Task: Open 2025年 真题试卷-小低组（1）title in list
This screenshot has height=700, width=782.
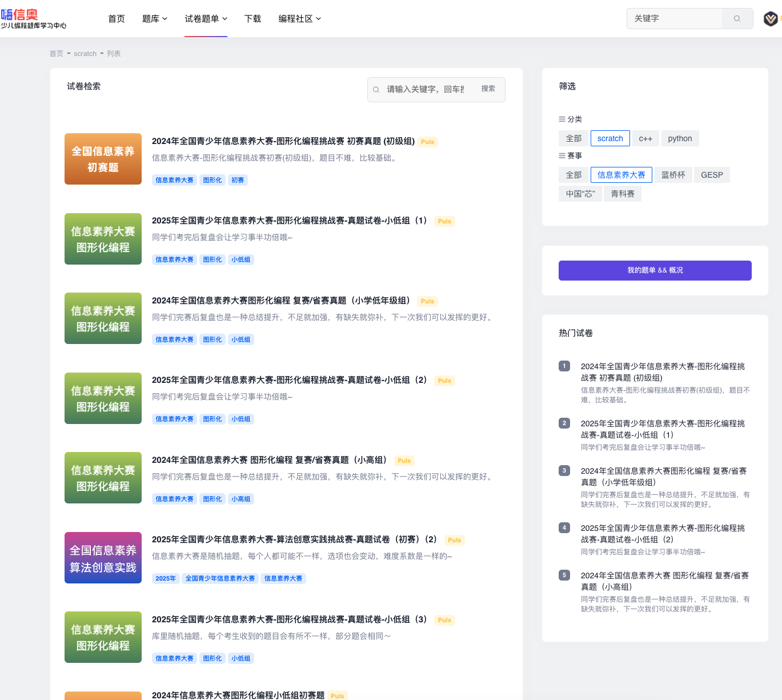Action: click(x=291, y=221)
